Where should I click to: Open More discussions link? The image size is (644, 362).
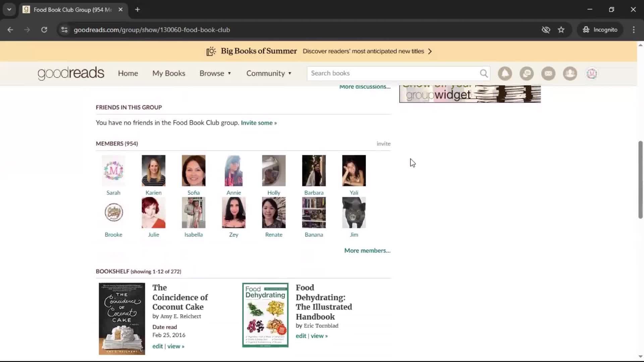pos(365,87)
